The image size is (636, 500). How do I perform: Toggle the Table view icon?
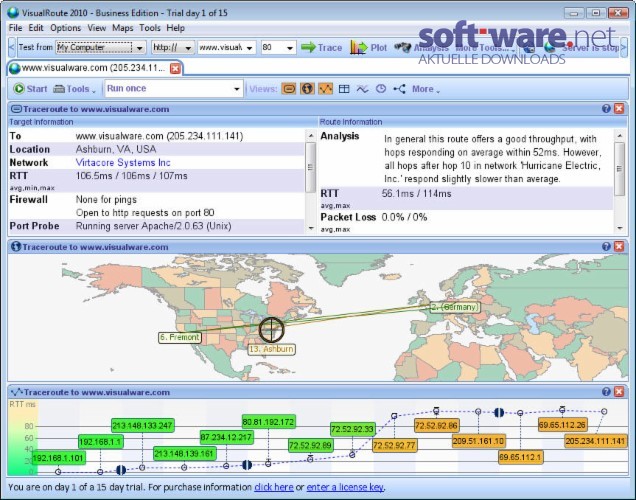(x=344, y=89)
